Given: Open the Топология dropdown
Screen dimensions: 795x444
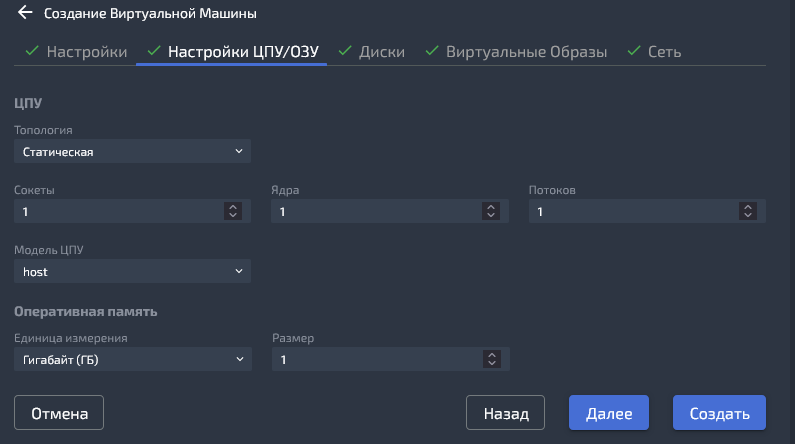Looking at the screenshot, I should coord(132,151).
